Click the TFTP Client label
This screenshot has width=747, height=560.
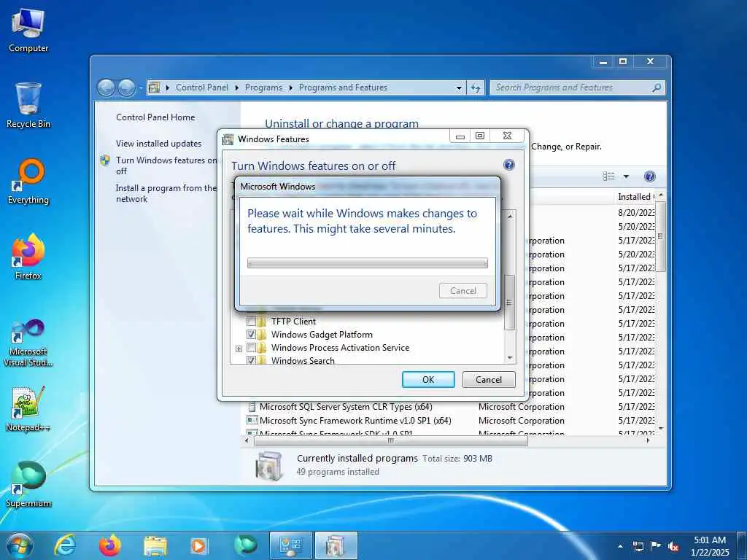(293, 322)
